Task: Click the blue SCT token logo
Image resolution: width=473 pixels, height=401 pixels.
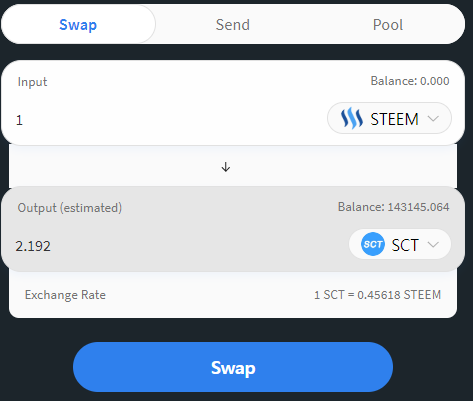Action: point(373,244)
